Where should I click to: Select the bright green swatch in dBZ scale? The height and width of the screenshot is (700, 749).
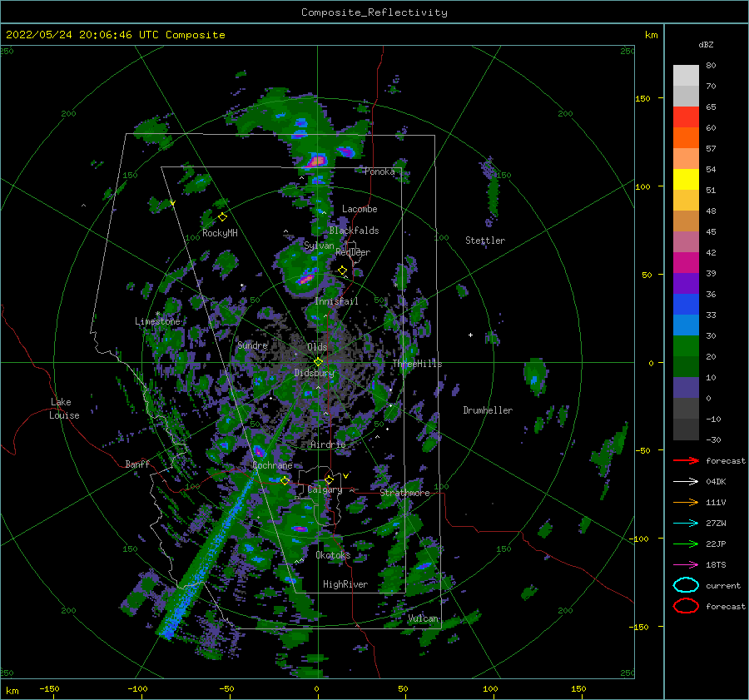click(686, 345)
